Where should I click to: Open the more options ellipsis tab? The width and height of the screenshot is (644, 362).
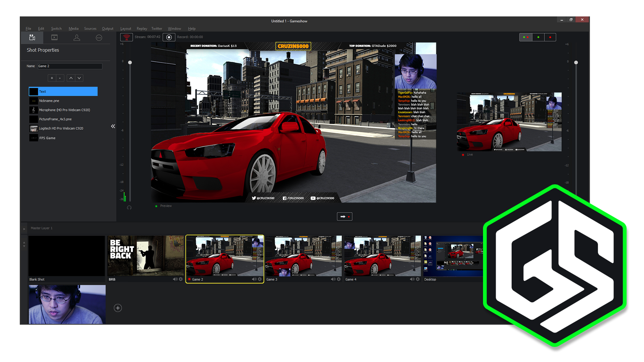(x=99, y=38)
